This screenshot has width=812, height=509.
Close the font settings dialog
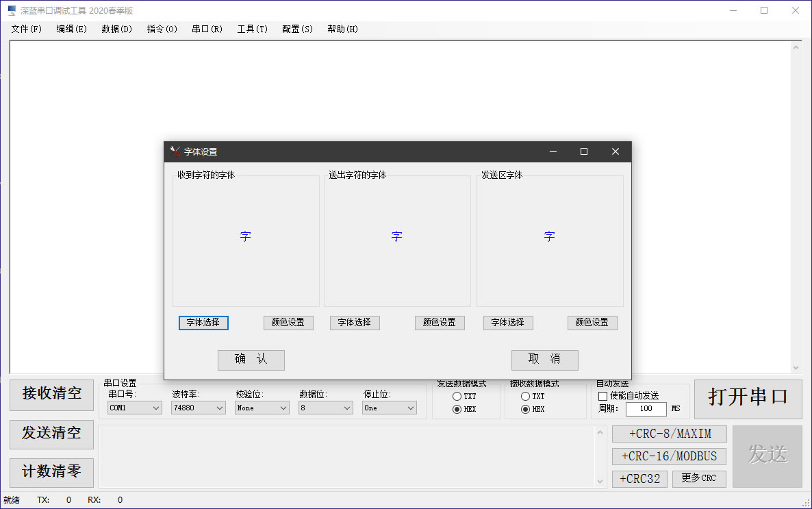[615, 151]
